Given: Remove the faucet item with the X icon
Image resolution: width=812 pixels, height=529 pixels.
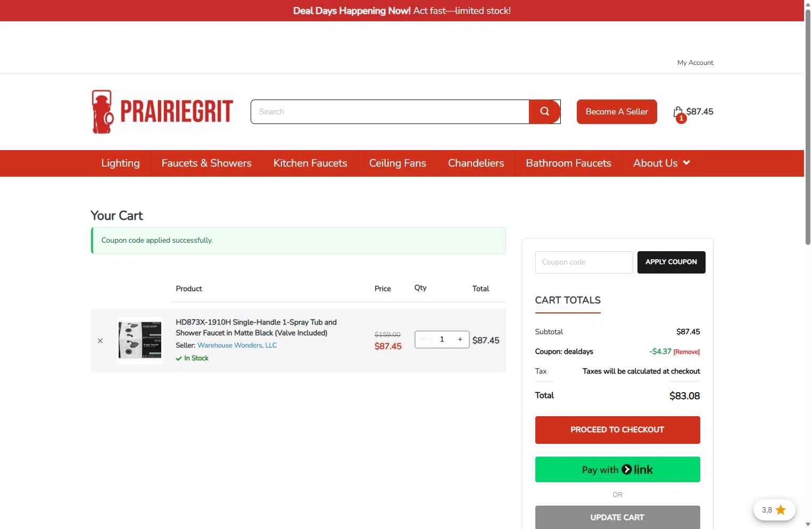Looking at the screenshot, I should (100, 341).
